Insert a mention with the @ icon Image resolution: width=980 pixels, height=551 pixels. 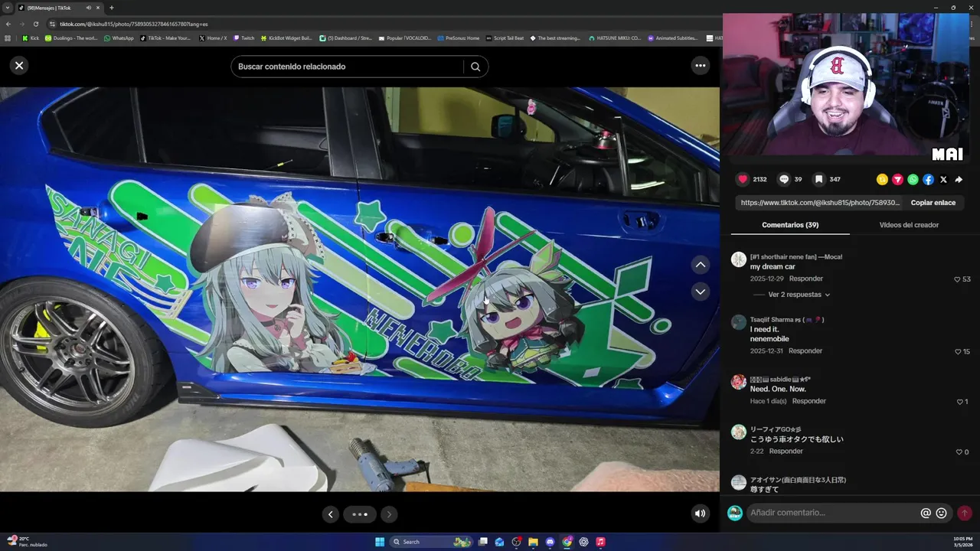[926, 514]
